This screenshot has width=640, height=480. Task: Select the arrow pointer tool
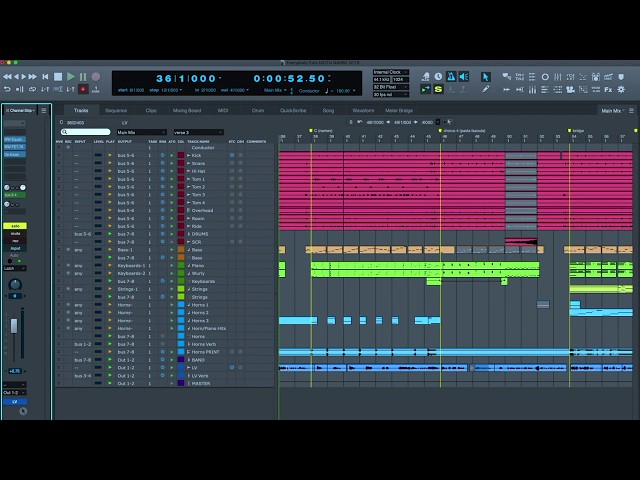click(x=486, y=76)
